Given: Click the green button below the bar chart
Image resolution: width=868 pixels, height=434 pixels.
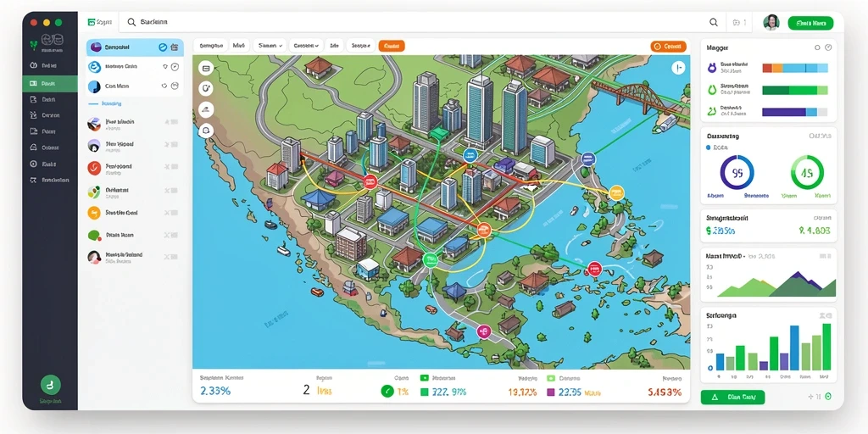Looking at the screenshot, I should pyautogui.click(x=732, y=397).
